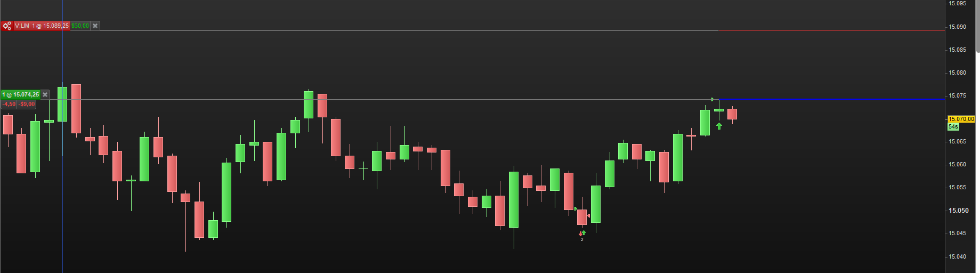Click the bold 15.050 price axis label
This screenshot has height=273, width=980.
[x=958, y=211]
